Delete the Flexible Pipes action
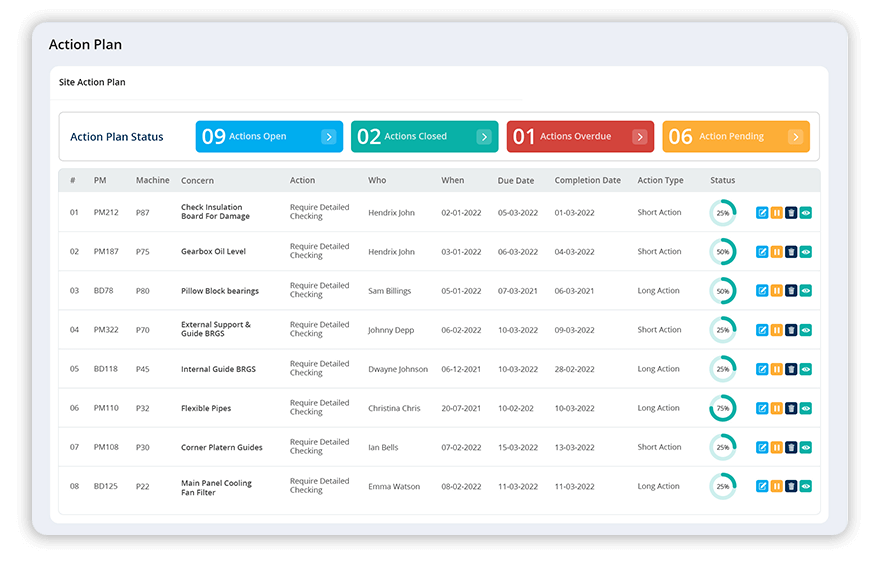Viewport: 878px width, 566px height. point(791,408)
